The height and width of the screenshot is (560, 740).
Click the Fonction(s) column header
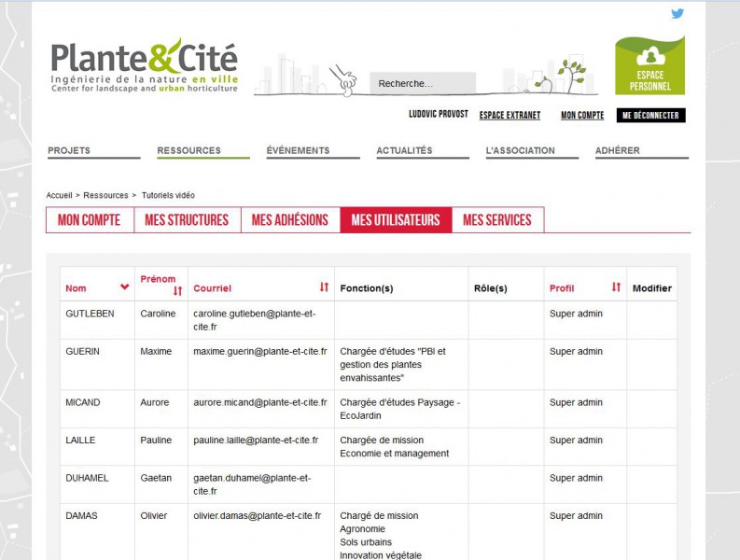coord(366,288)
